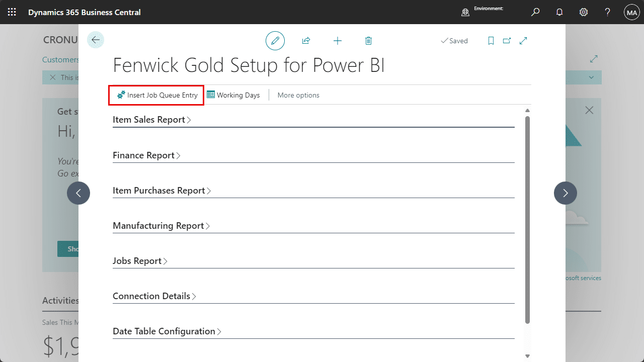Bookmark this page
This screenshot has width=644, height=362.
[x=491, y=41]
